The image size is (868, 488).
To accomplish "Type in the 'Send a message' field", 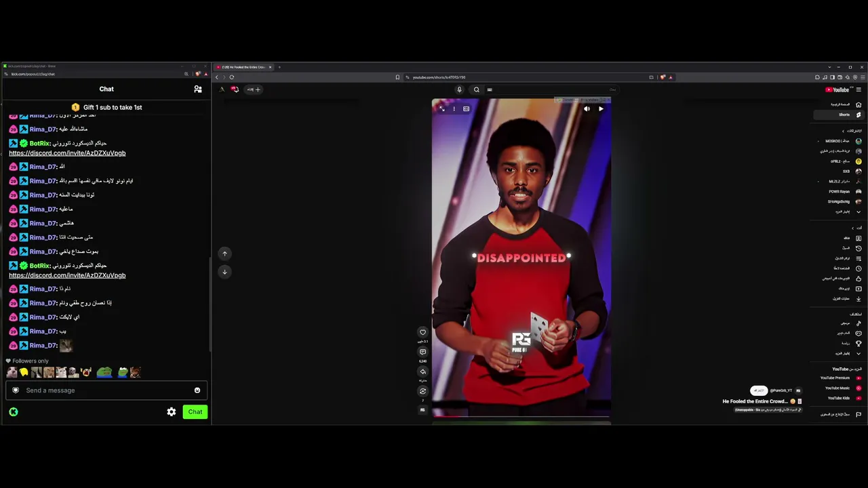I will pos(106,390).
